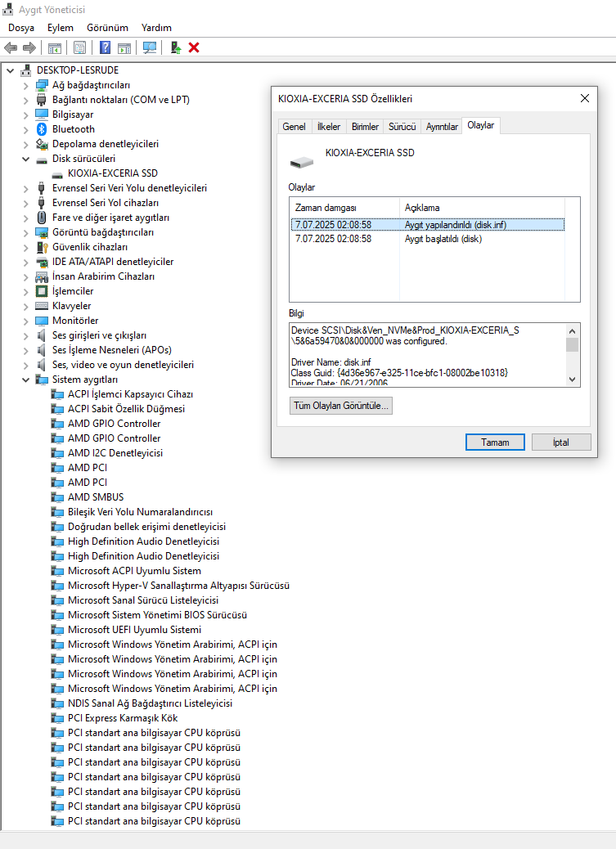Switch to the Sürücü tab
The width and height of the screenshot is (616, 849).
[x=402, y=126]
